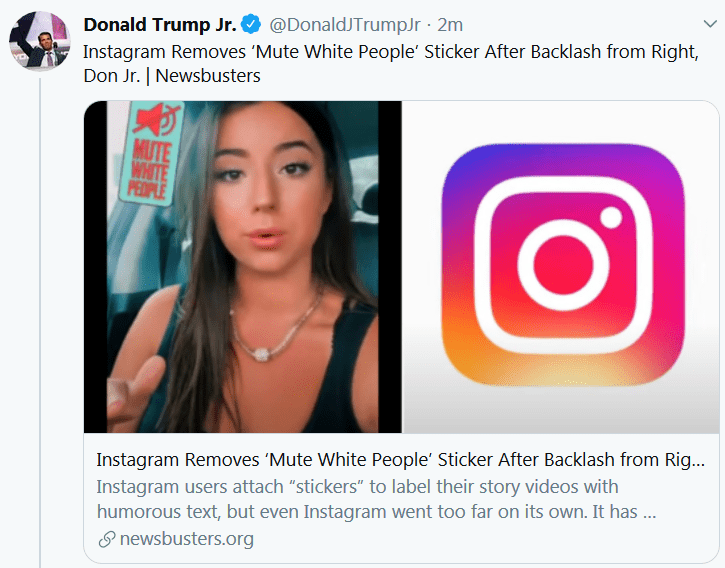
Task: Click the crossed-out megaphone sticker icon
Action: [x=157, y=124]
